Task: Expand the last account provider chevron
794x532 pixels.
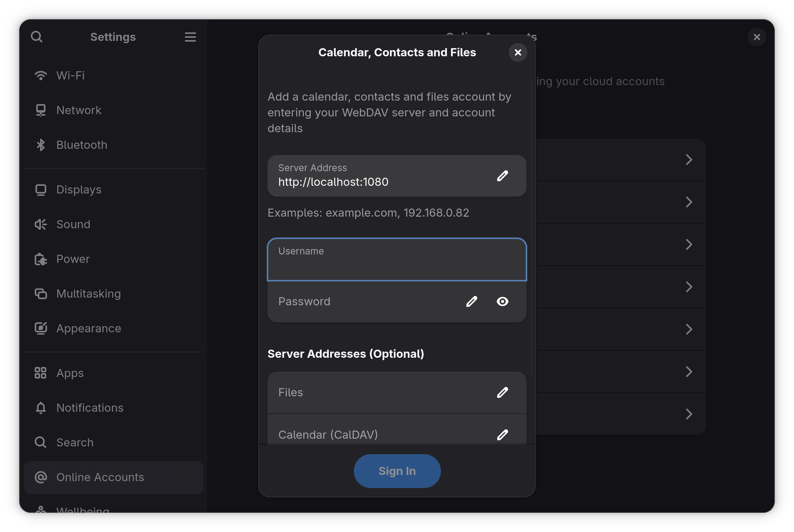Action: (x=689, y=414)
